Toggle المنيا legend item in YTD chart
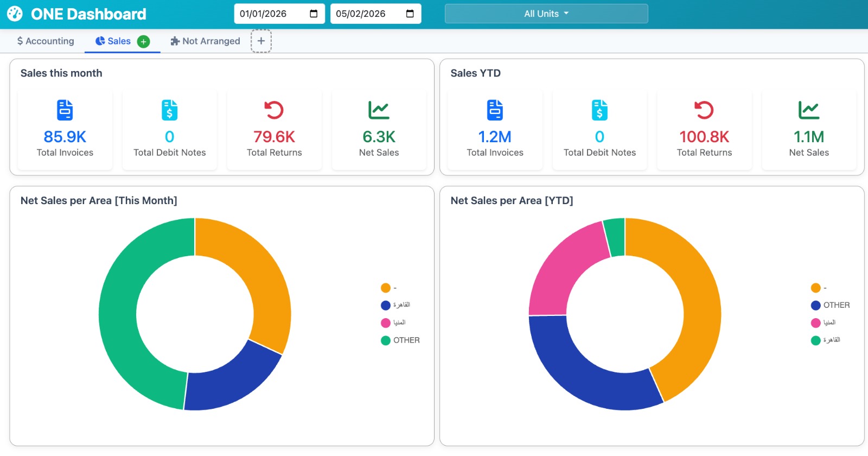868x456 pixels. point(824,322)
